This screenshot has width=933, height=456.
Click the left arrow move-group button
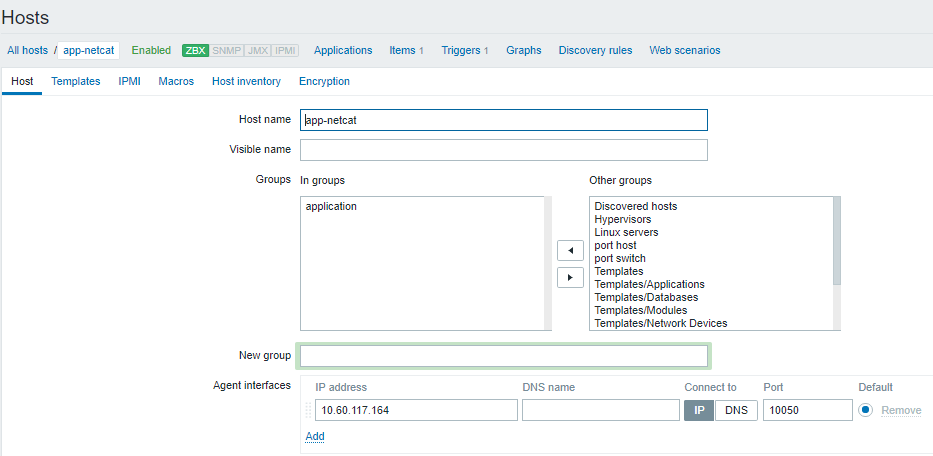[570, 250]
